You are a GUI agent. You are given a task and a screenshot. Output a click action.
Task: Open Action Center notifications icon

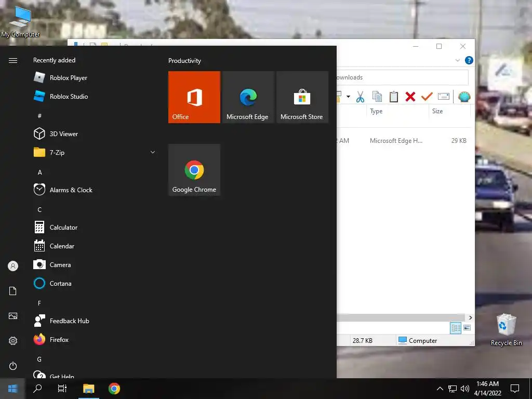coord(515,389)
